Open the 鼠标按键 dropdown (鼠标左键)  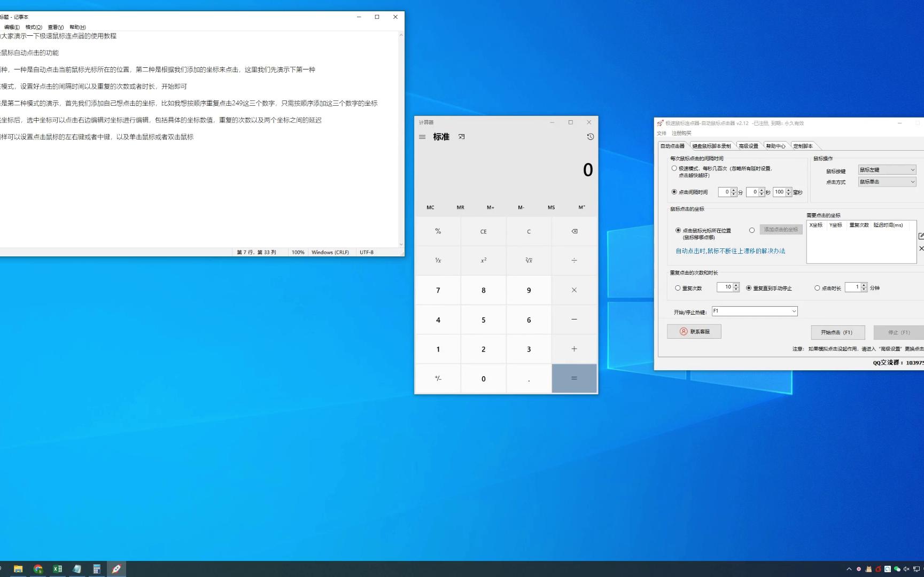point(887,170)
